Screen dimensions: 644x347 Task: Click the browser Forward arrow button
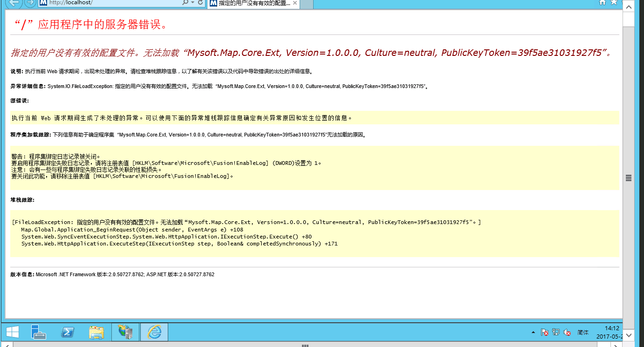pyautogui.click(x=30, y=3)
